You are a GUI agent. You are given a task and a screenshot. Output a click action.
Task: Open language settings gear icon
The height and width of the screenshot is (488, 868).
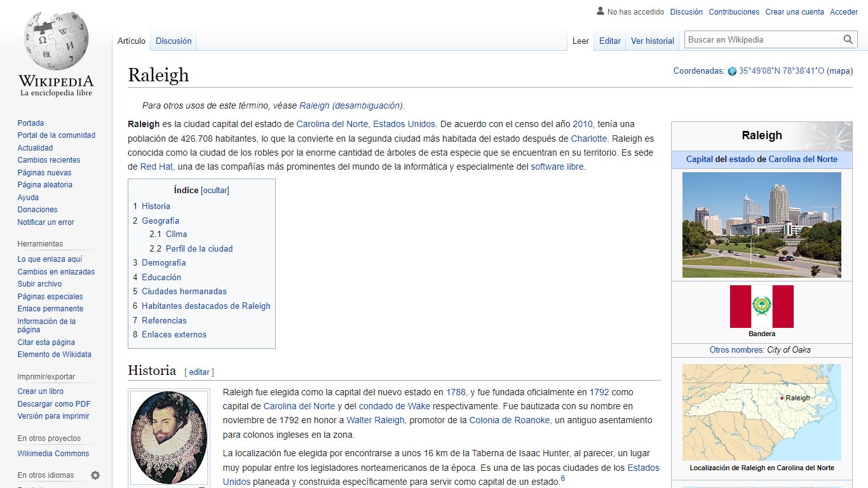(x=95, y=475)
